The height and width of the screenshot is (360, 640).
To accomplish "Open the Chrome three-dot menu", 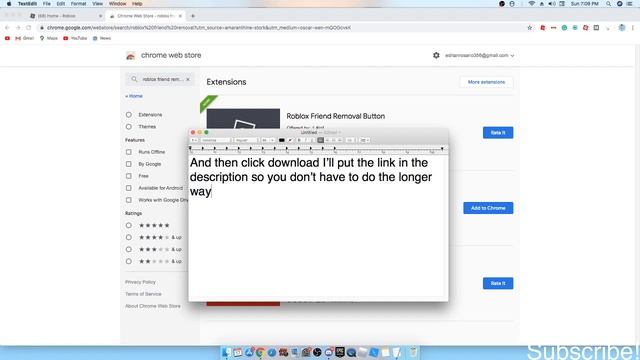I will tap(633, 28).
